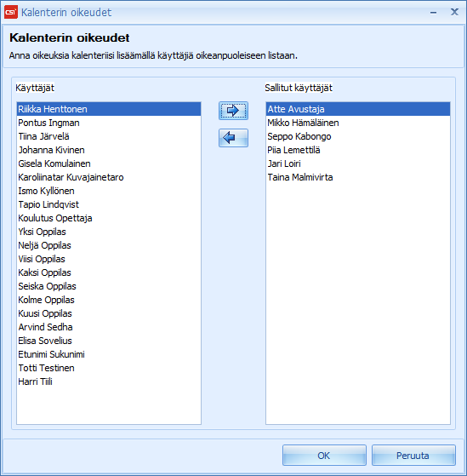Pick Taina Malmivirta in Sallitut käyttäjät
The width and height of the screenshot is (467, 476).
[358, 177]
